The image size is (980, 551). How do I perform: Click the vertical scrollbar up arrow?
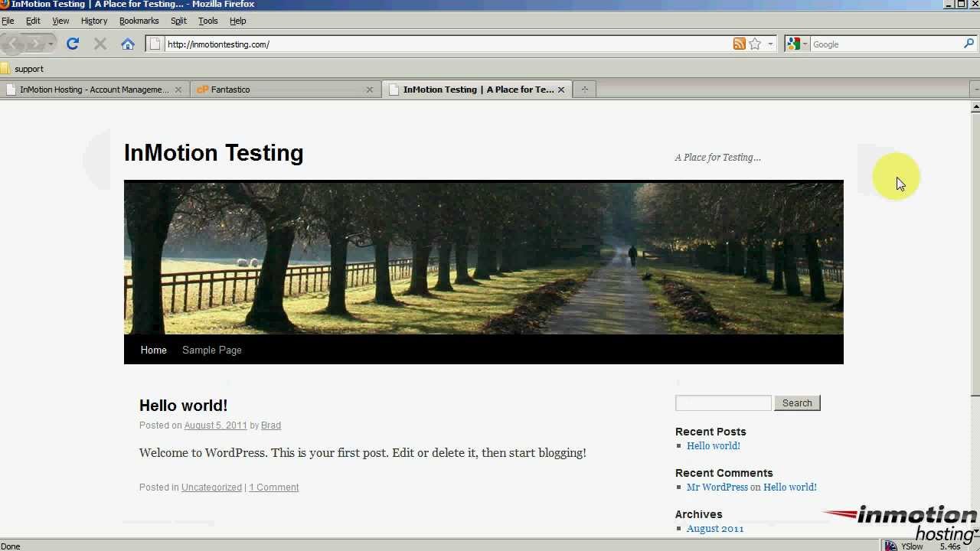point(975,107)
